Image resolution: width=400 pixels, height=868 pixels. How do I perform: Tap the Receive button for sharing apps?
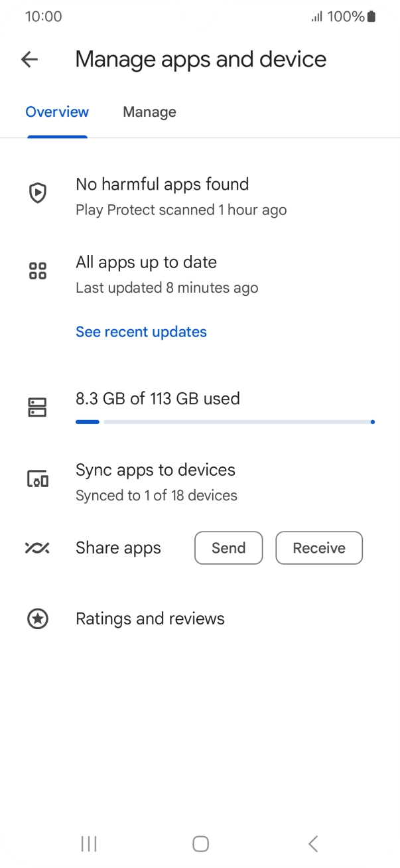coord(319,548)
